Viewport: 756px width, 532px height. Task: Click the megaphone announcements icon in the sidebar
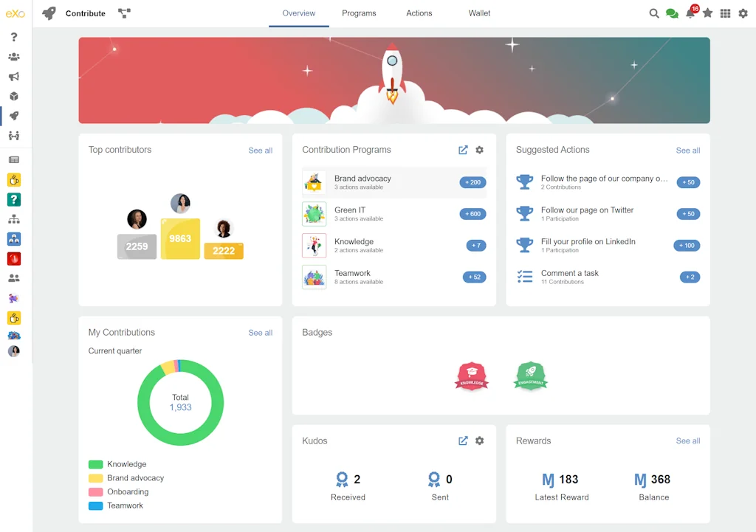pyautogui.click(x=16, y=76)
